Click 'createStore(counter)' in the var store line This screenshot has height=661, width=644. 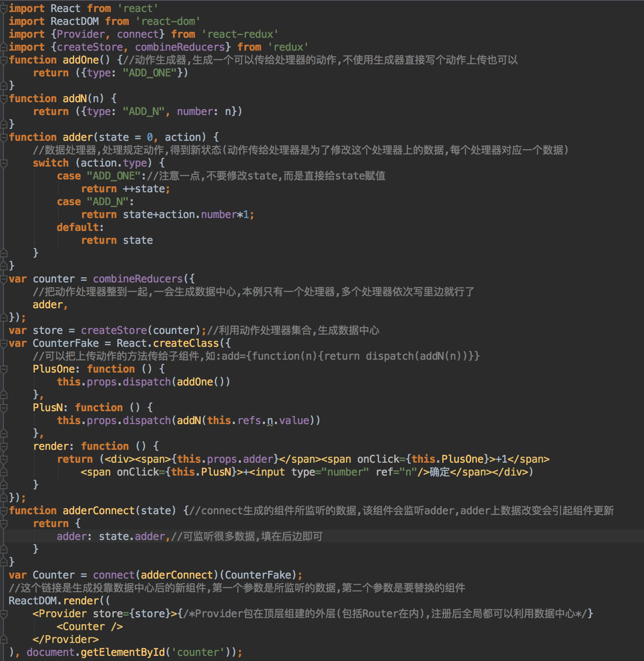[x=141, y=330]
